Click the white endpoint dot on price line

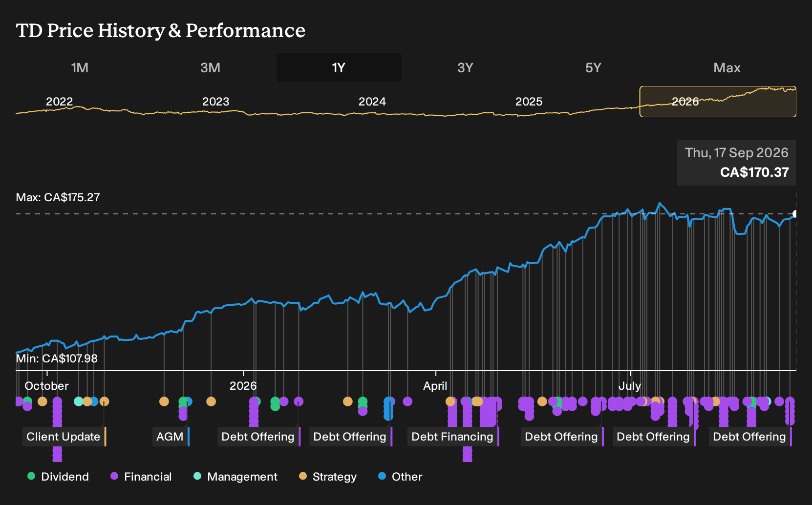(x=795, y=214)
